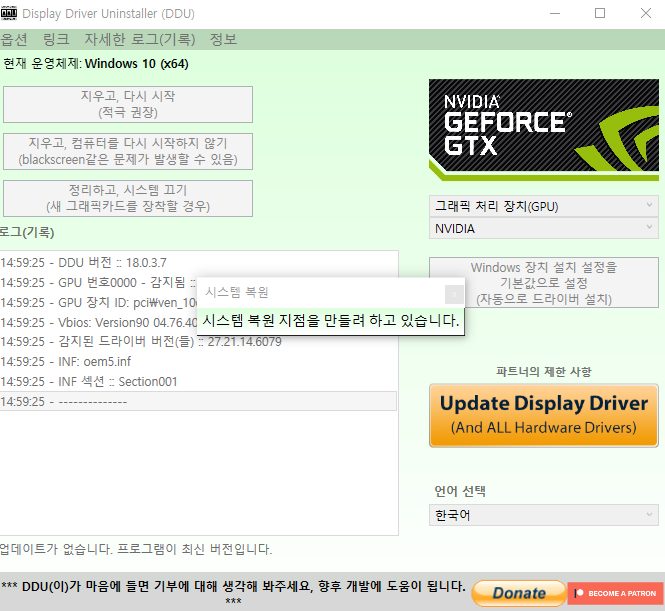Select the dashed separator log line
The image size is (665, 611).
pyautogui.click(x=198, y=401)
